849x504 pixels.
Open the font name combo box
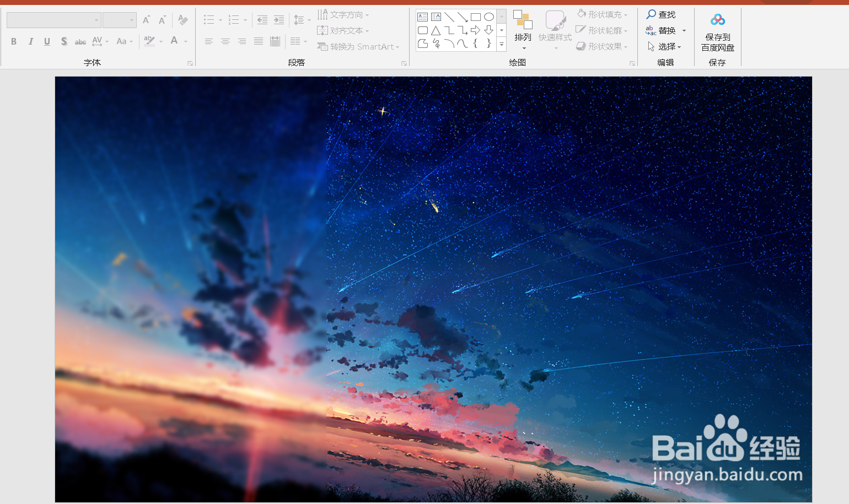[x=53, y=20]
